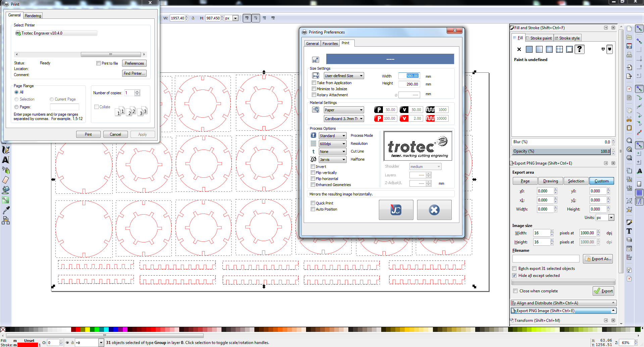Open the User-defined Size dropdown
Screen dimensions: 644x347
click(x=344, y=76)
